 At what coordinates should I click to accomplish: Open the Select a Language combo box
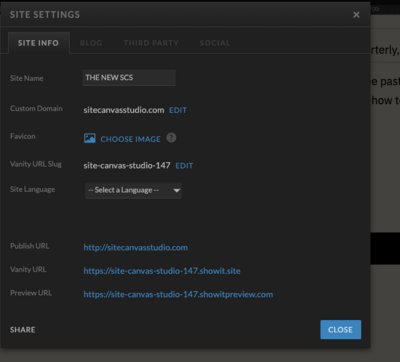(x=133, y=191)
